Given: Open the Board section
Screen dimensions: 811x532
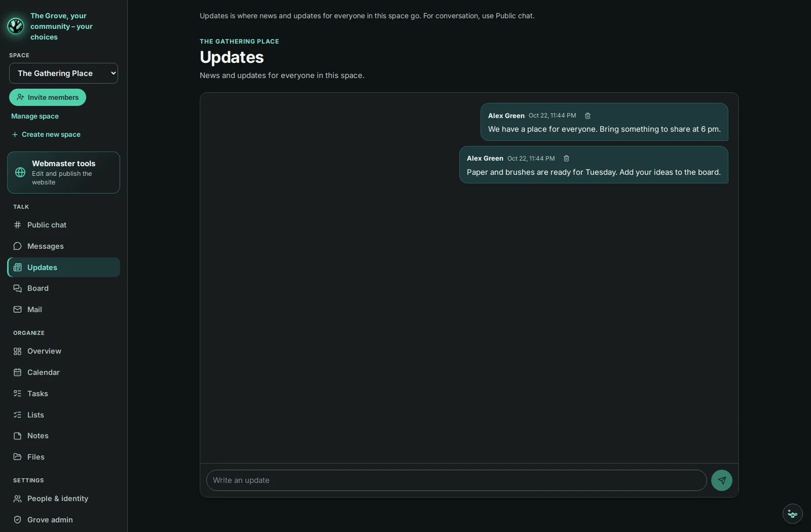Looking at the screenshot, I should point(63,288).
